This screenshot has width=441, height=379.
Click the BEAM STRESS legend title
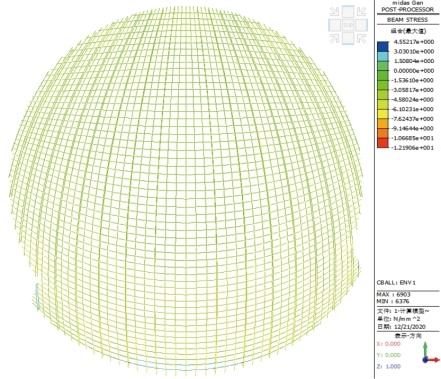click(407, 20)
